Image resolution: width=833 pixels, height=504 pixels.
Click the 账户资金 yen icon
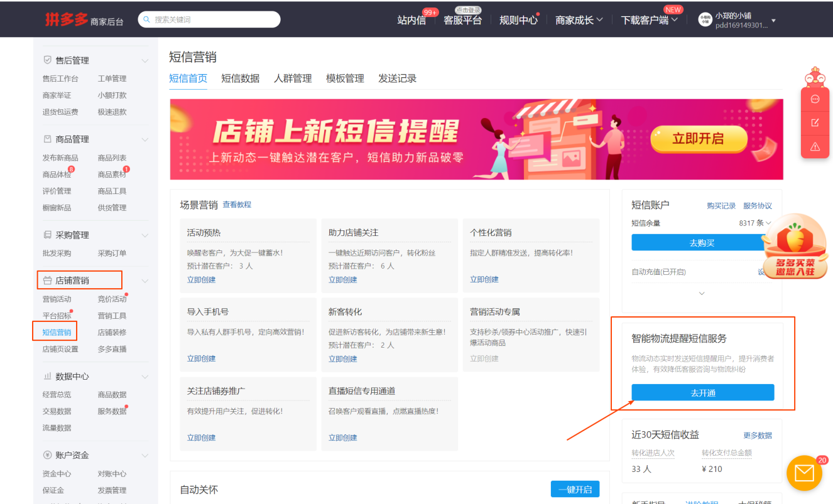[x=47, y=455]
